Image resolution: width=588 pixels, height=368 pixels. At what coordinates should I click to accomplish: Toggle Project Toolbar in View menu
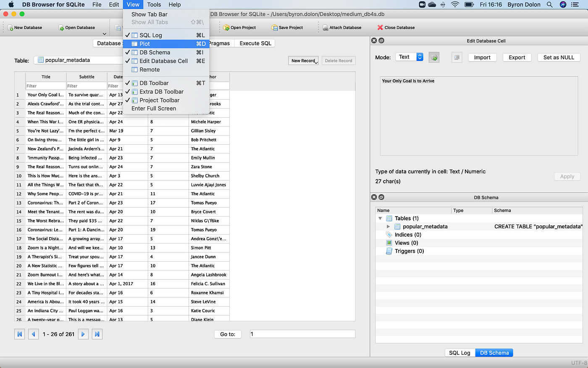tap(166, 100)
